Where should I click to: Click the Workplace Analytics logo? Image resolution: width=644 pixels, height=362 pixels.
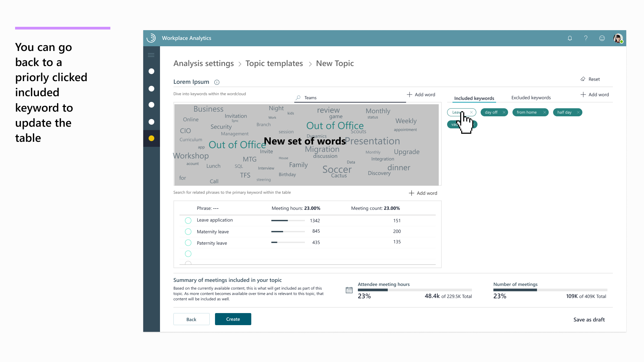[151, 38]
